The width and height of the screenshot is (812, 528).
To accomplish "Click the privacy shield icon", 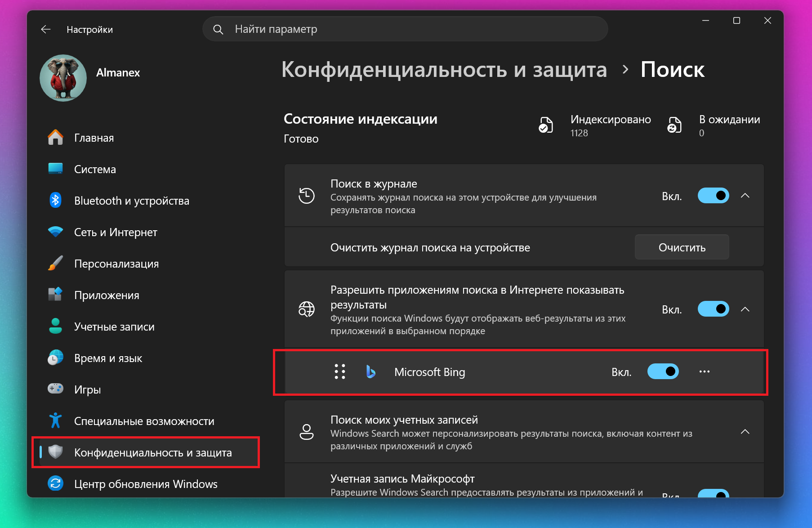I will (x=55, y=452).
